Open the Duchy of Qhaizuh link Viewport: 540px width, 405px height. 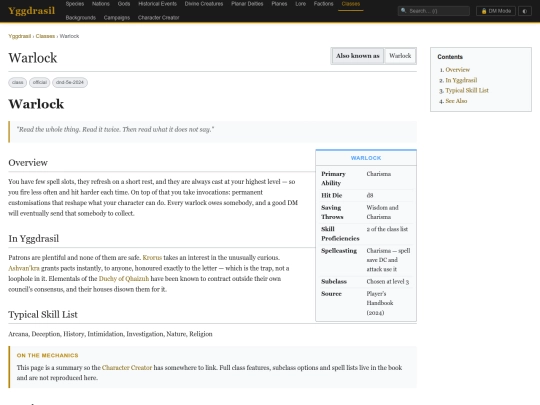tap(124, 279)
